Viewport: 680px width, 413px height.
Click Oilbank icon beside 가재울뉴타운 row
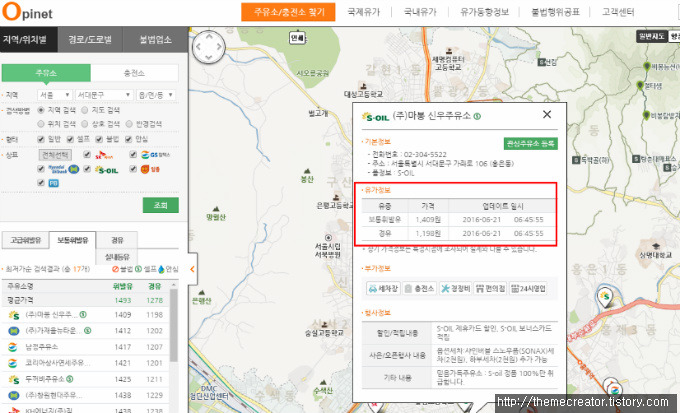pyautogui.click(x=14, y=331)
